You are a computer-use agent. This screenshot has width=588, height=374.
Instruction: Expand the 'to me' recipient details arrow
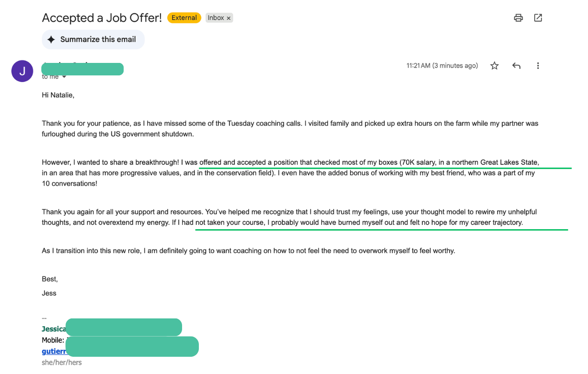(x=65, y=77)
